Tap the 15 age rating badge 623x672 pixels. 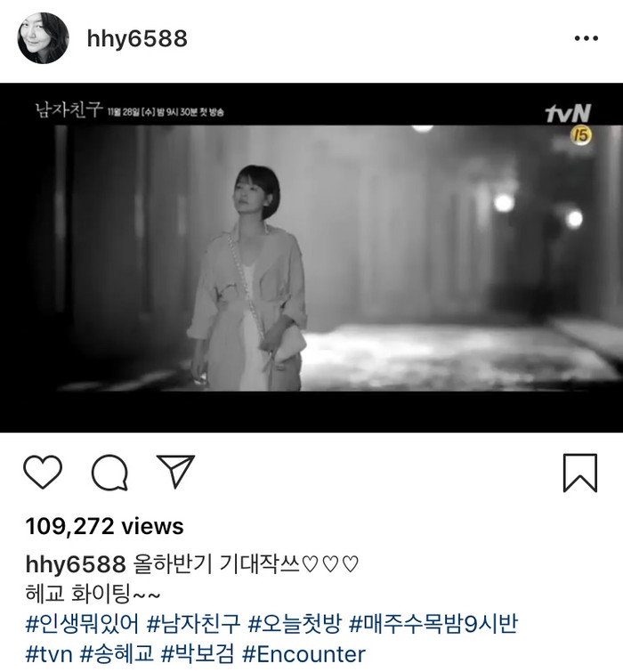580,135
